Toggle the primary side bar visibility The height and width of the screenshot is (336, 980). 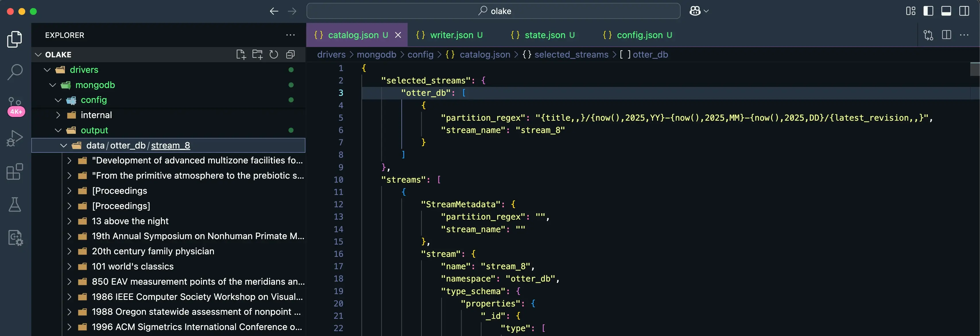[x=928, y=11]
